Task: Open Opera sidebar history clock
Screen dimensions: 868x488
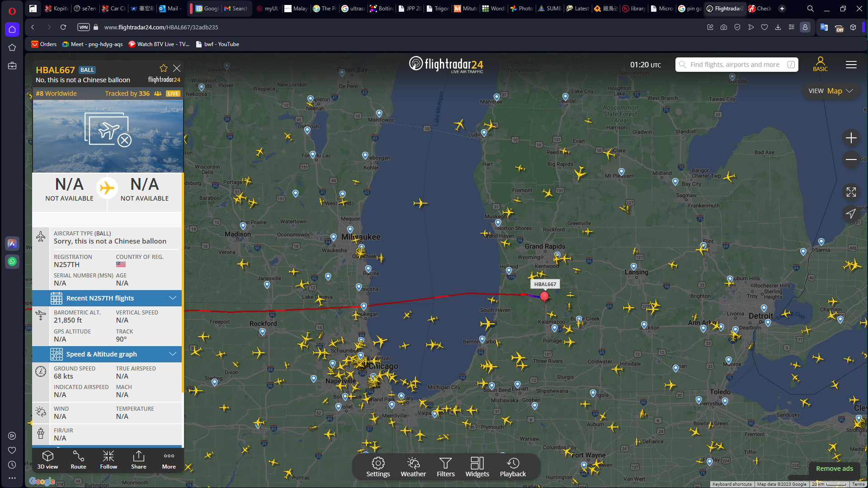Action: tap(12, 465)
